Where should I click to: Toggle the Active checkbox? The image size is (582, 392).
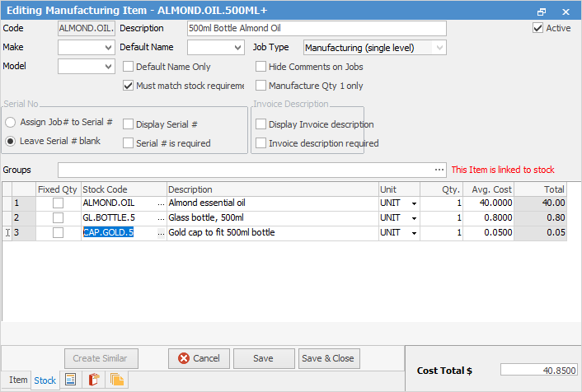tap(538, 28)
